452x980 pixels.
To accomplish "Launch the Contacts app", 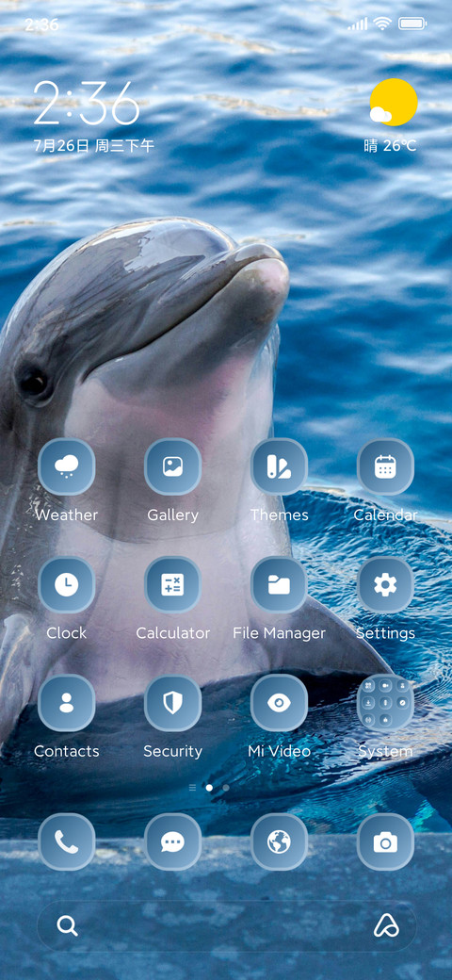I will (x=66, y=703).
